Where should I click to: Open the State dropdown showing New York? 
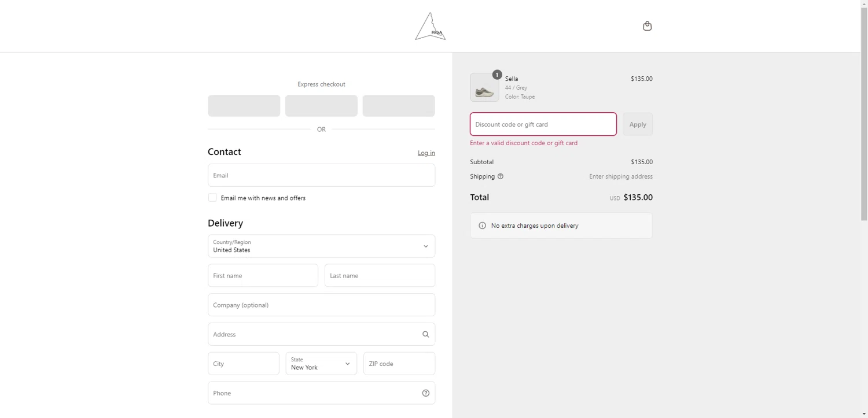(x=321, y=364)
